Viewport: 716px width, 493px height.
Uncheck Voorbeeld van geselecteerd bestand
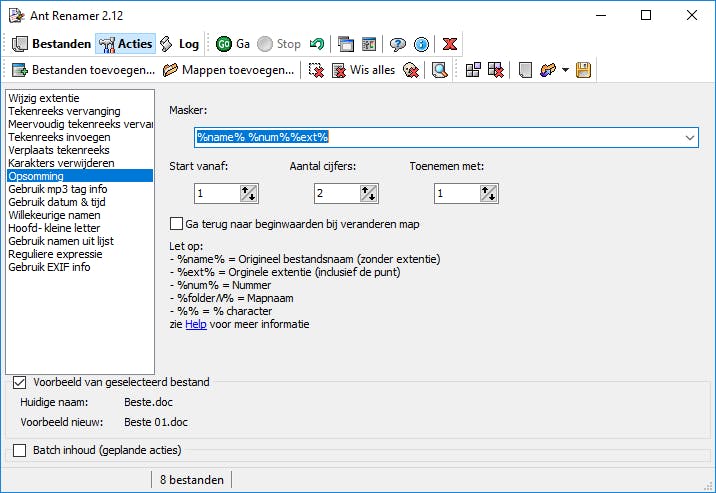(20, 382)
